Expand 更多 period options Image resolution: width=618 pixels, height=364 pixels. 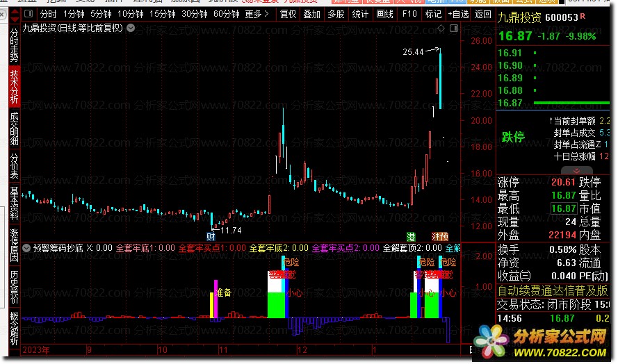coord(257,14)
